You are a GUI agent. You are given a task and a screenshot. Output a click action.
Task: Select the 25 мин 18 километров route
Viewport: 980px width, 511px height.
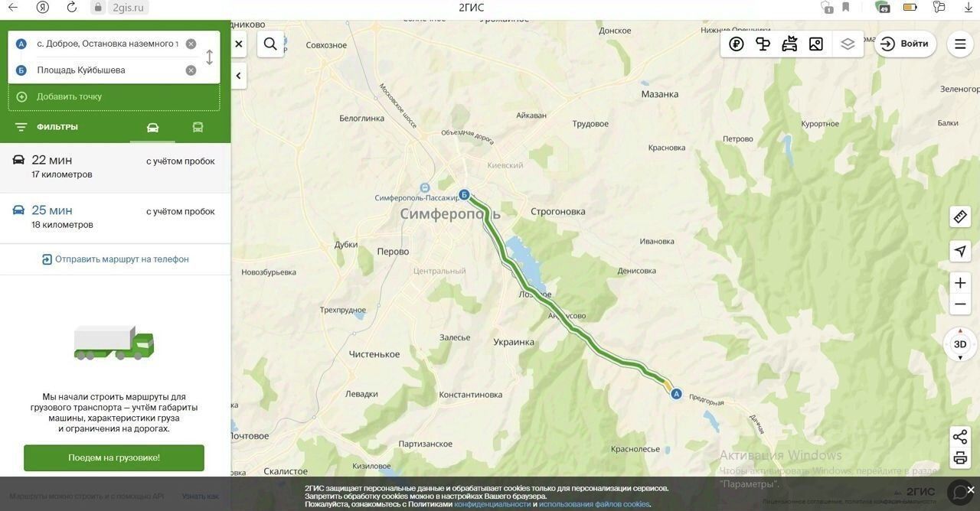click(115, 218)
